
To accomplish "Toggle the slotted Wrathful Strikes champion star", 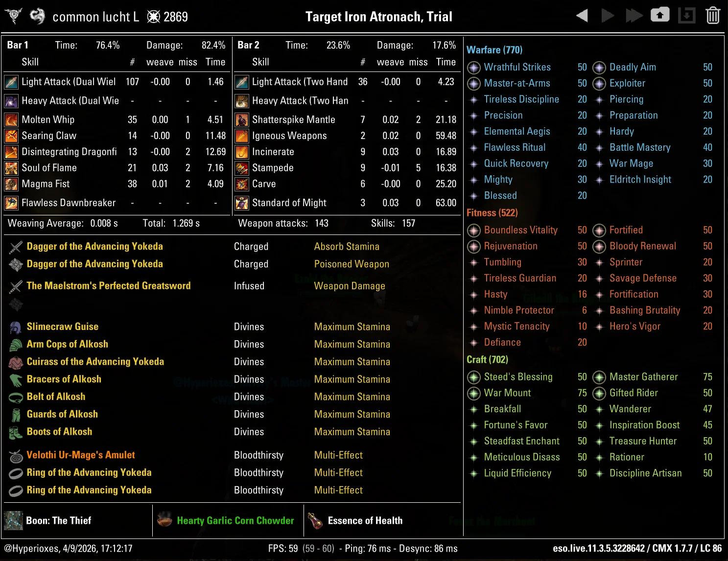I will (473, 68).
